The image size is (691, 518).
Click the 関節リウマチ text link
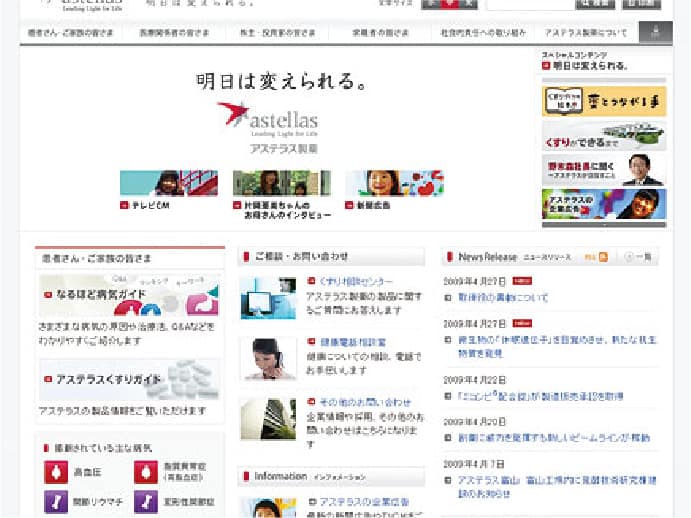coord(98,502)
